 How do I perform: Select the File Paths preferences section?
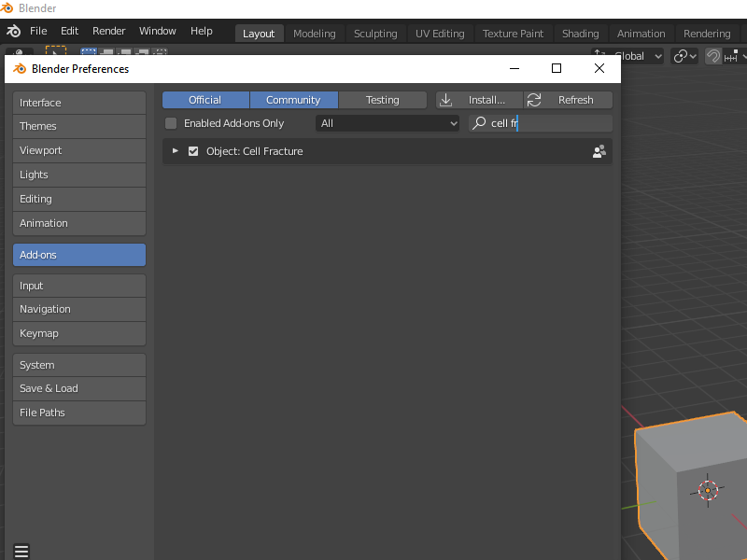79,413
